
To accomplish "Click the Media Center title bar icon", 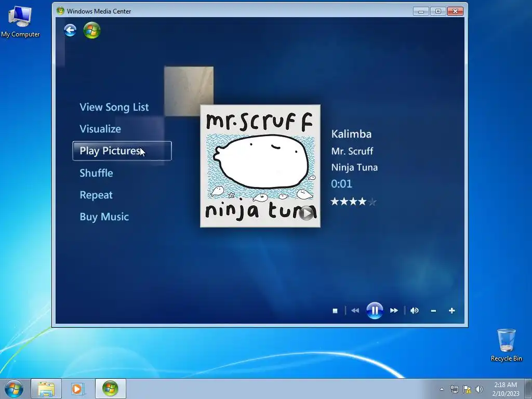I will [x=60, y=11].
